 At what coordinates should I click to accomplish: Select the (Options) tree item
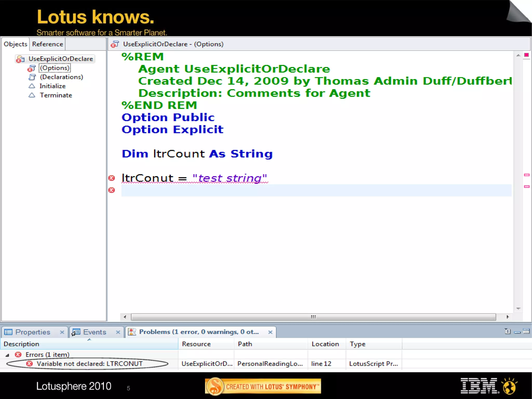click(55, 68)
